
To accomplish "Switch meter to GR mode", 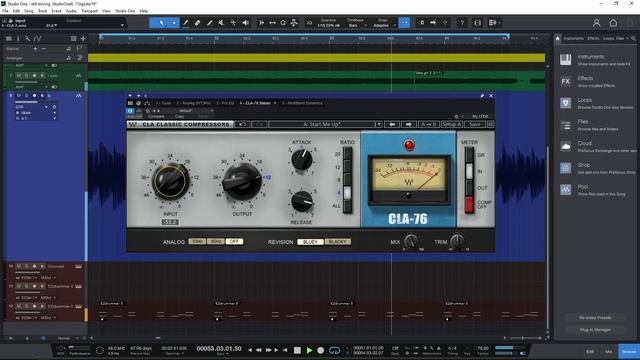I will 469,156.
